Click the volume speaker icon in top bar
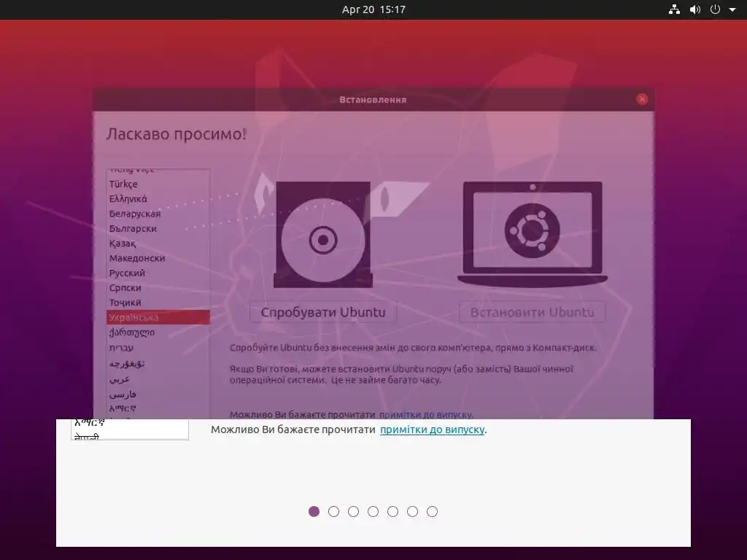747x560 pixels. click(695, 9)
